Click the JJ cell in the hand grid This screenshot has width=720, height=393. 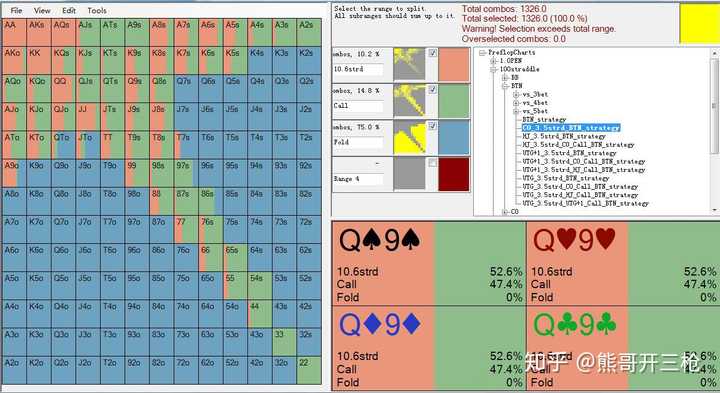coord(88,117)
